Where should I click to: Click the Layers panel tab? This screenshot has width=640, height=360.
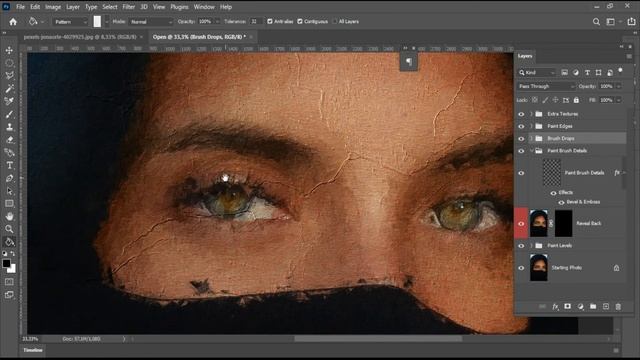tap(525, 56)
